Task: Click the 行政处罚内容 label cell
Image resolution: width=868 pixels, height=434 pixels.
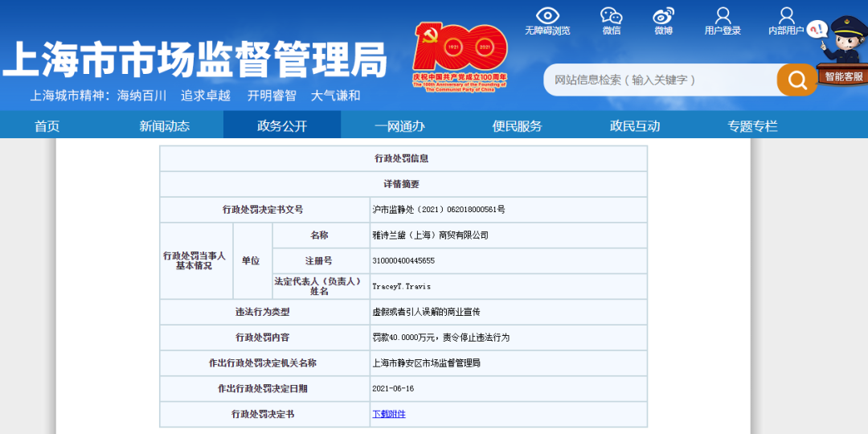Action: point(264,338)
